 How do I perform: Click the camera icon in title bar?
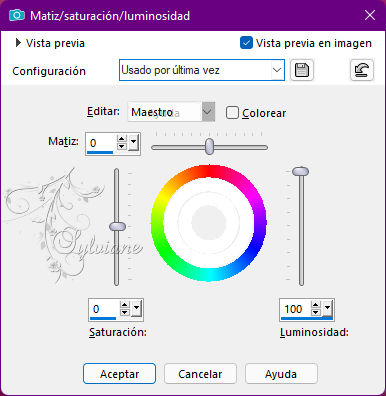pos(17,15)
